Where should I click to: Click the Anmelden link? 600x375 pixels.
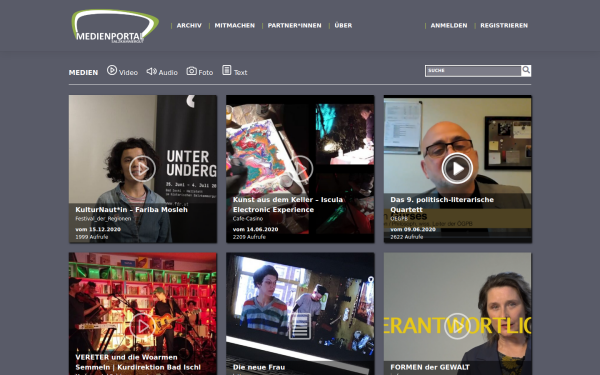pos(449,26)
